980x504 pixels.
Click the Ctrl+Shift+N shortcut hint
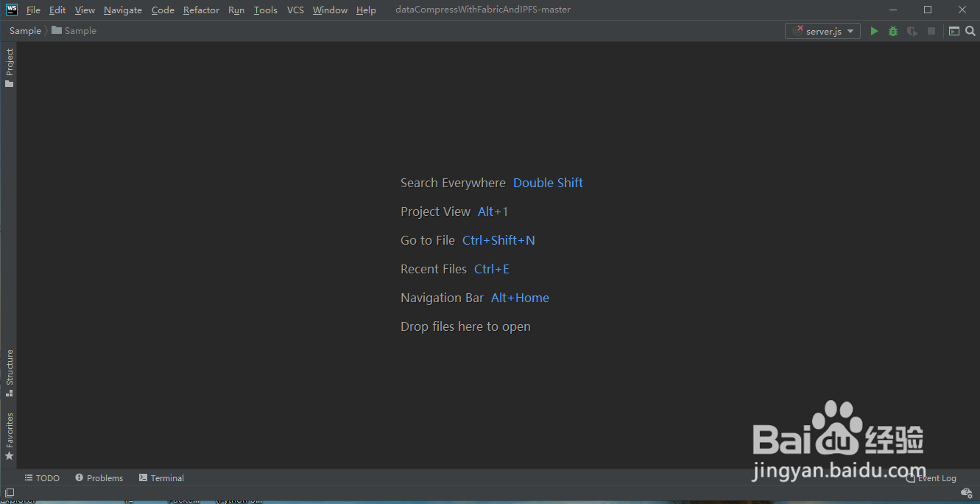tap(498, 240)
